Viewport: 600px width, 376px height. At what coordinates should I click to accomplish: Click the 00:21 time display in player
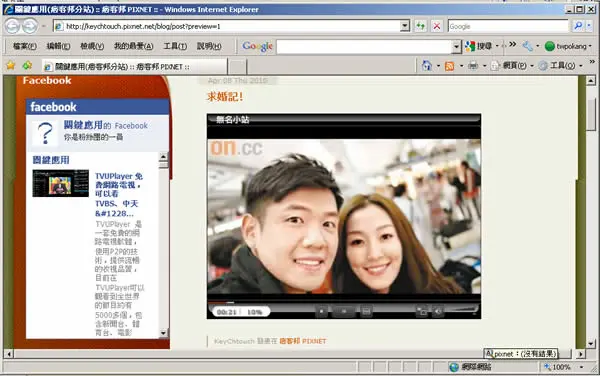coord(227,312)
